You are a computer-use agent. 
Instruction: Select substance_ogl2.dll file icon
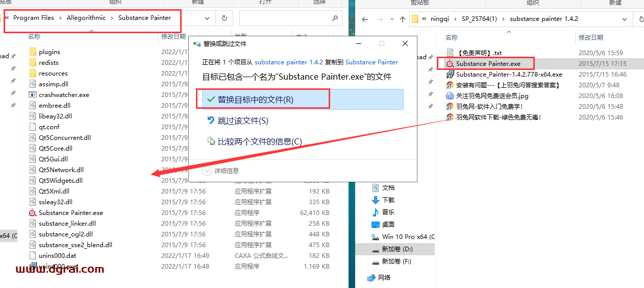click(x=33, y=234)
